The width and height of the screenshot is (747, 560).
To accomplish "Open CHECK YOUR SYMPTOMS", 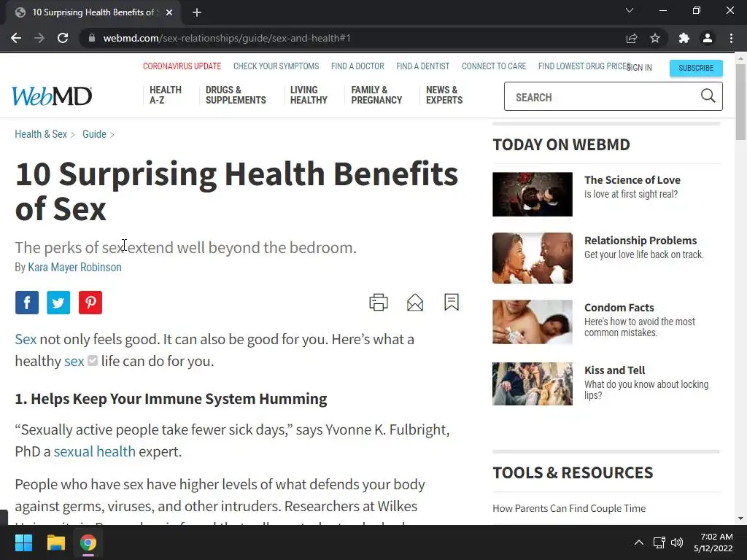I will click(276, 66).
